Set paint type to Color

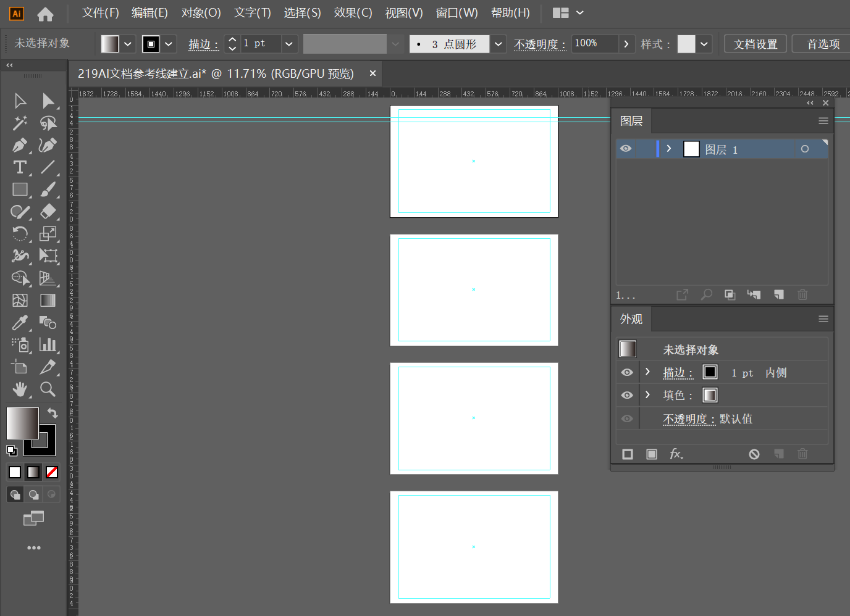point(15,472)
